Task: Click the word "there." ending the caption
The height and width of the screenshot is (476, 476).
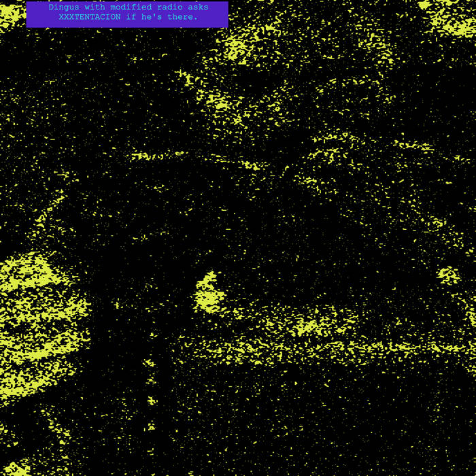Action: (182, 17)
